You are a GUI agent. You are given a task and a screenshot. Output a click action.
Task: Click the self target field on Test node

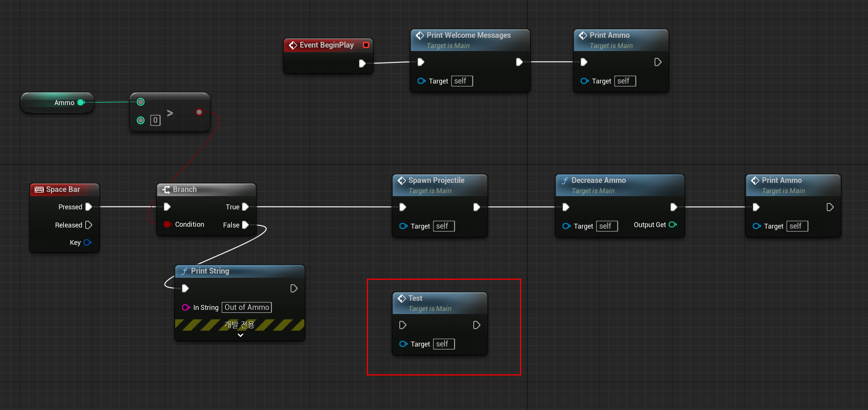pos(443,344)
